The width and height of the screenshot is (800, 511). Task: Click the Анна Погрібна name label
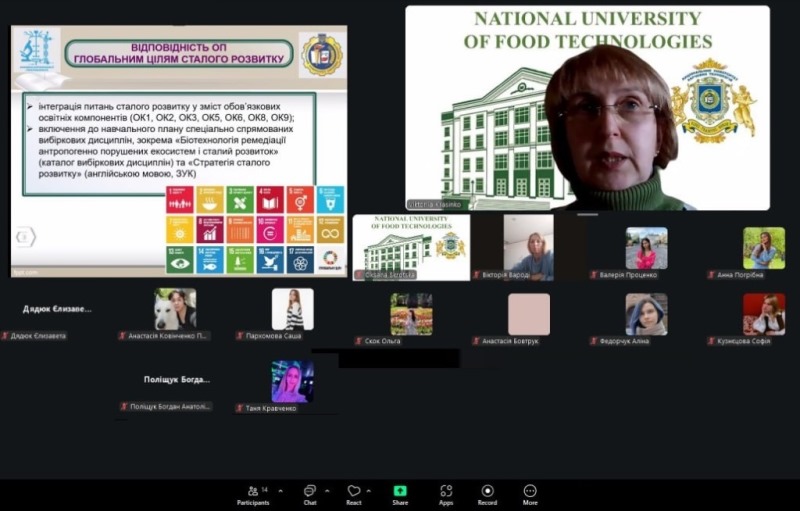[740, 275]
